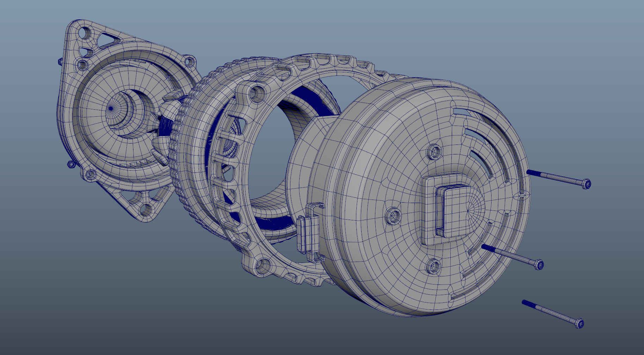The width and height of the screenshot is (644, 355).
Task: Click the rectangular connector plug on rear cover
Action: click(454, 210)
